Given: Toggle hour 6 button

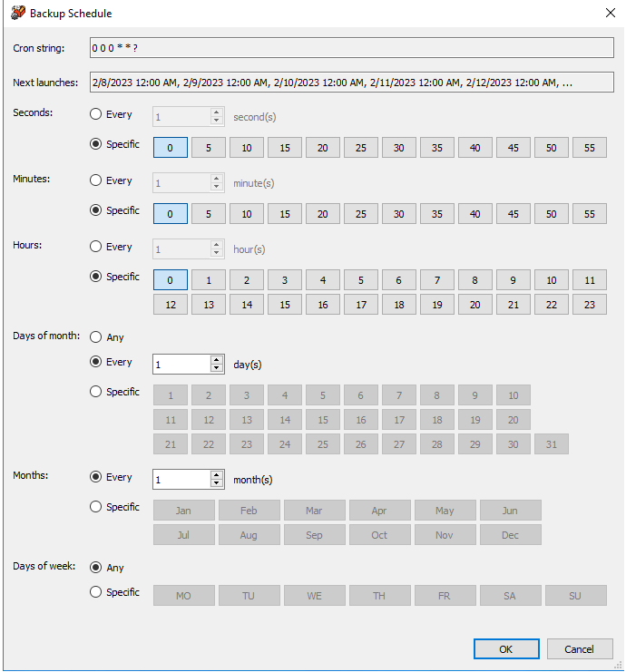Looking at the screenshot, I should (x=399, y=280).
